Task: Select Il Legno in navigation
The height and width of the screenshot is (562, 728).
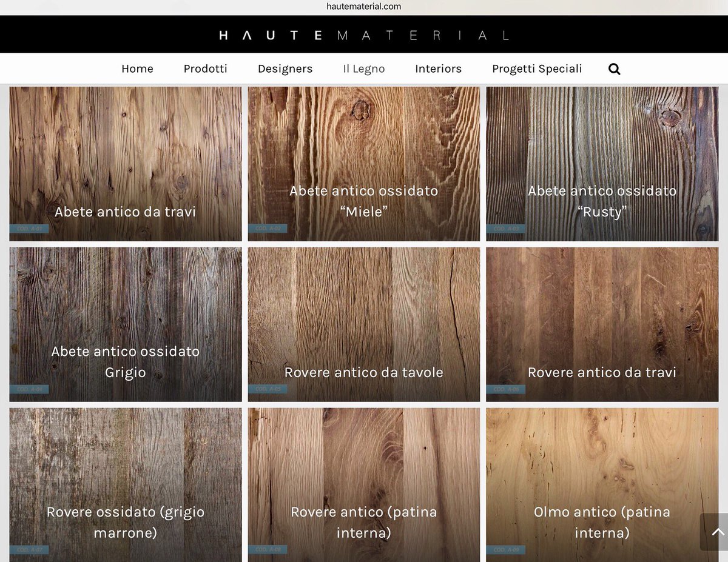Action: (x=364, y=69)
